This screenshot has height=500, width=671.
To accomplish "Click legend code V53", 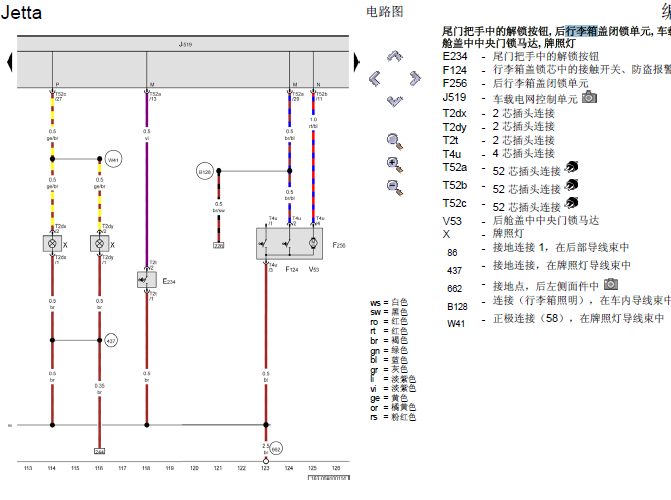I will (x=452, y=221).
